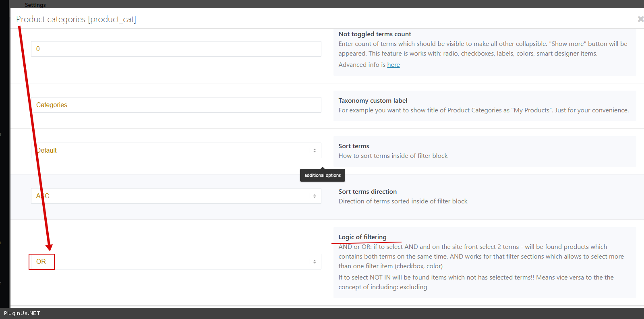Click the underlined 'Logic of filtering' heading

pyautogui.click(x=362, y=237)
